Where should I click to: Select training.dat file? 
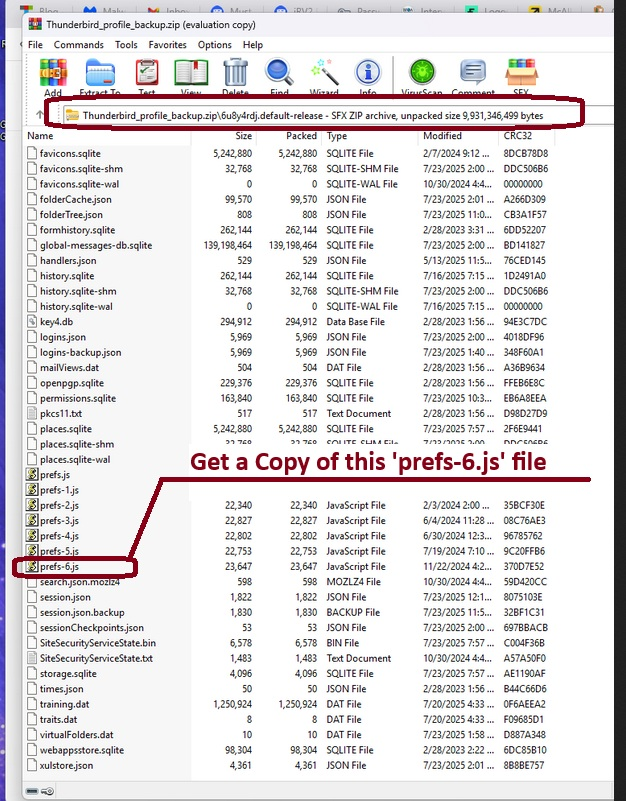pos(65,704)
